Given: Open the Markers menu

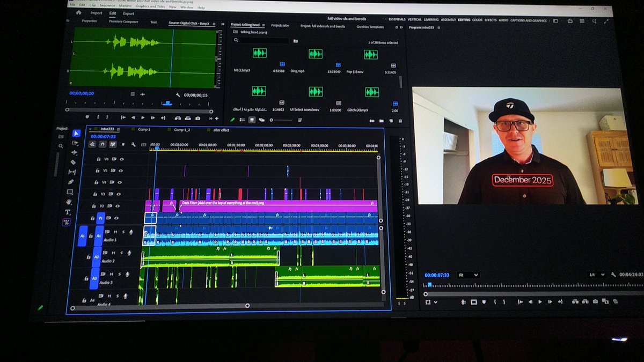Looking at the screenshot, I should tap(125, 6).
